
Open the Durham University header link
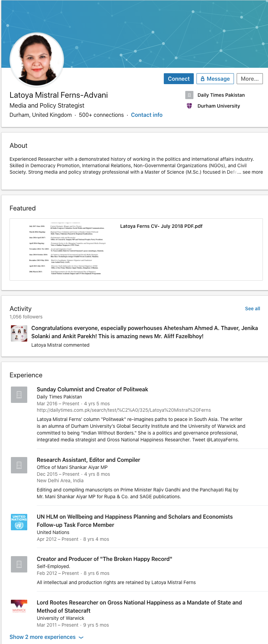[x=219, y=106]
